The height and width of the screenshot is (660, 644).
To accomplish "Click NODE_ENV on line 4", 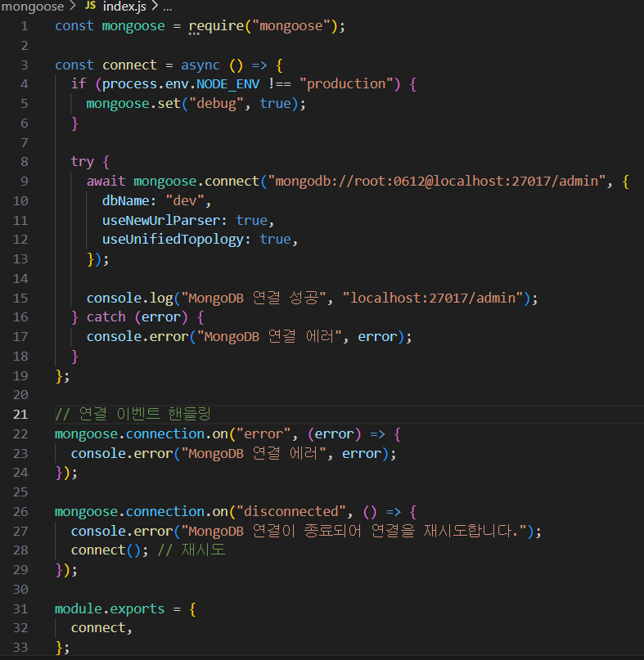I will 227,84.
